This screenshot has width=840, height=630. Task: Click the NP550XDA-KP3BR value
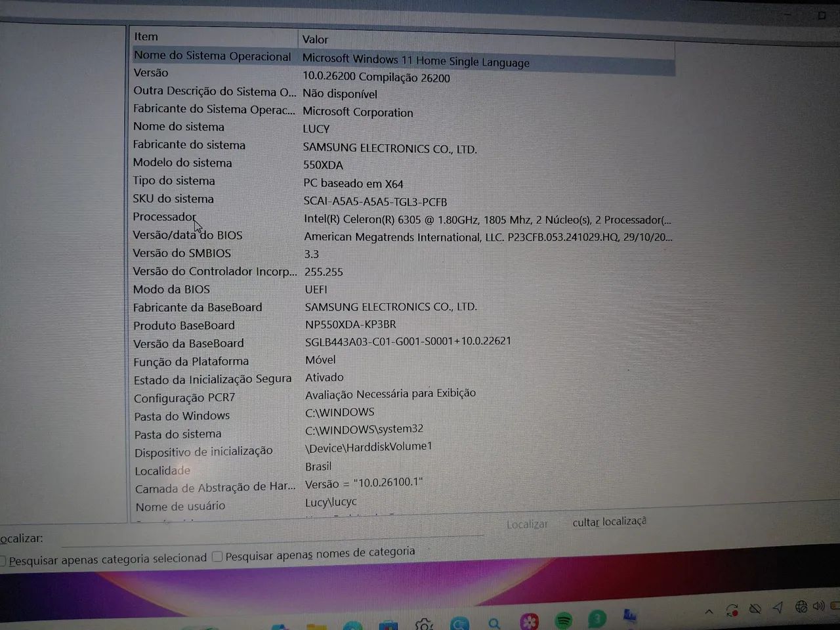[x=350, y=324]
